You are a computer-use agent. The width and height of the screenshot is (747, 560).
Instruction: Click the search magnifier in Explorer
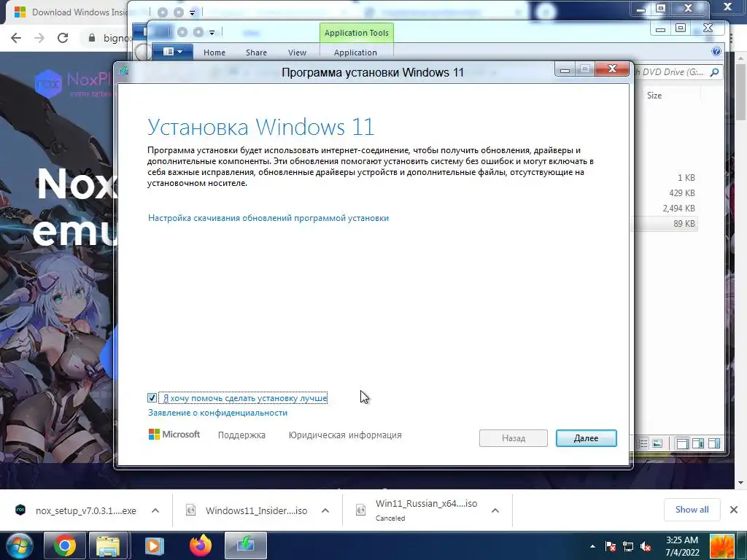[714, 72]
